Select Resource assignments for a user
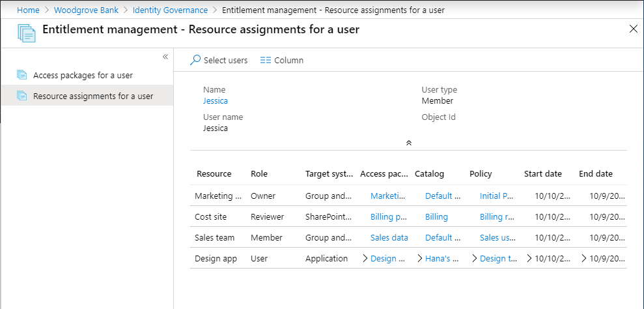644x309 pixels. (93, 96)
